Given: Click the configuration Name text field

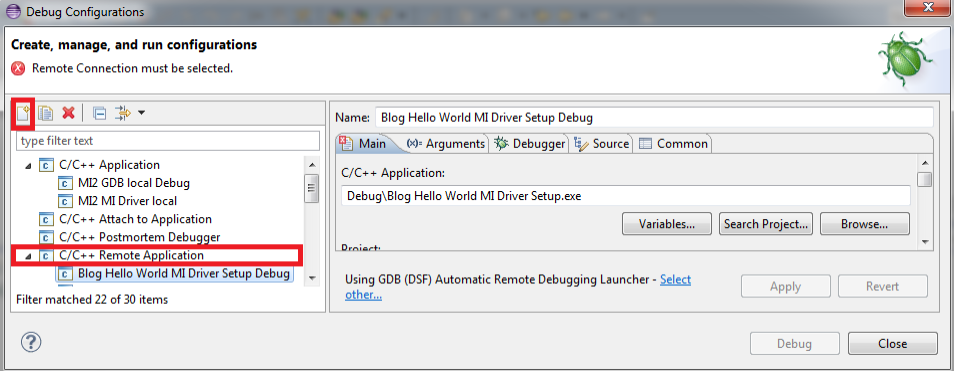Looking at the screenshot, I should click(x=654, y=118).
